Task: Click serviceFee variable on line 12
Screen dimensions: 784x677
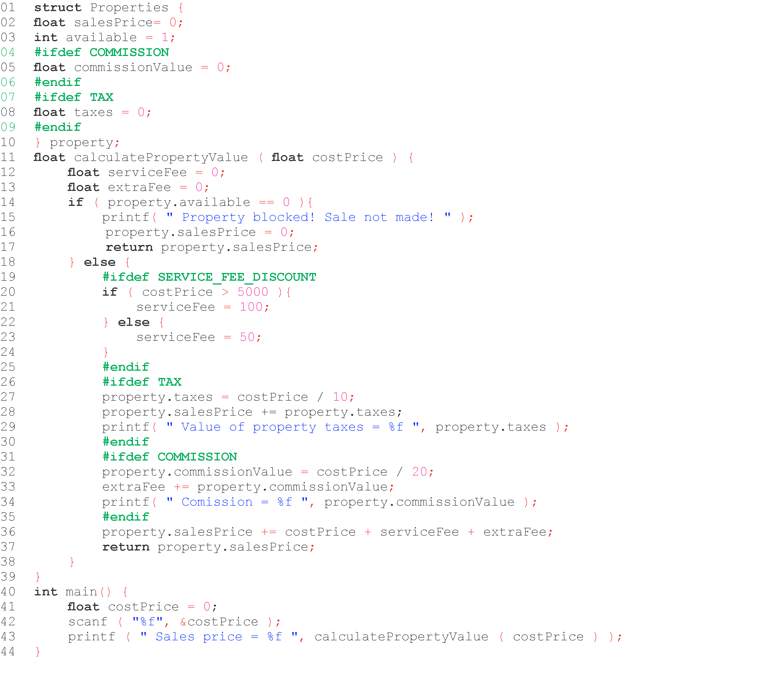Action: tap(147, 173)
